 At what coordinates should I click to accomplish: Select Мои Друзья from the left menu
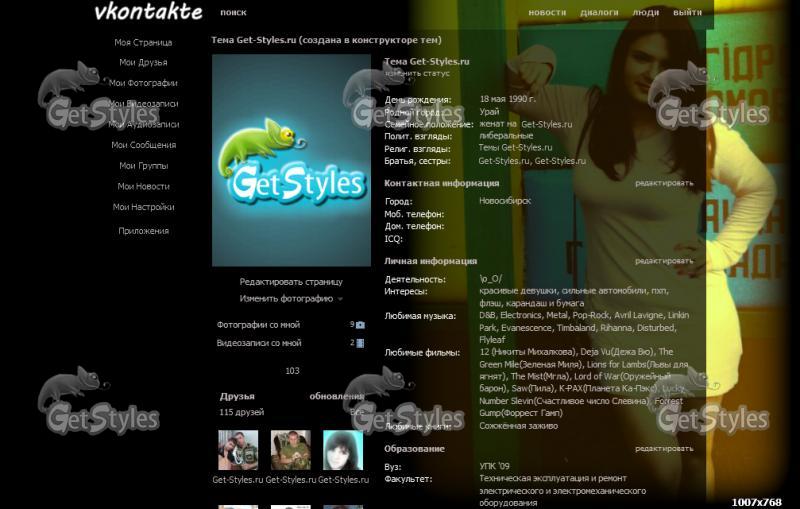pos(143,63)
